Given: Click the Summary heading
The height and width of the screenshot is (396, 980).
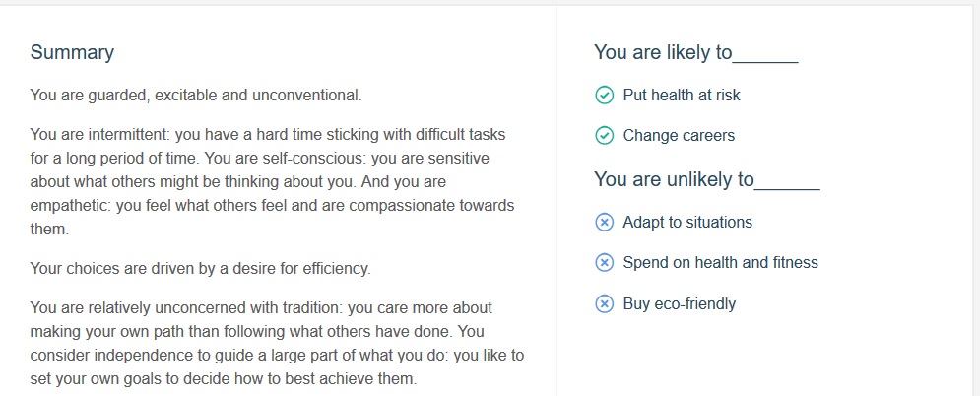Looking at the screenshot, I should coord(72,52).
